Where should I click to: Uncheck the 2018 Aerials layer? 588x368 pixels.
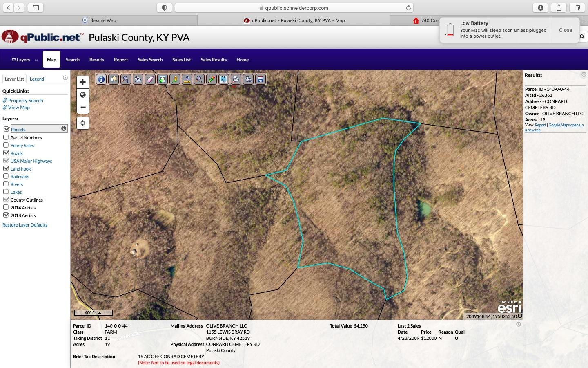(x=6, y=215)
